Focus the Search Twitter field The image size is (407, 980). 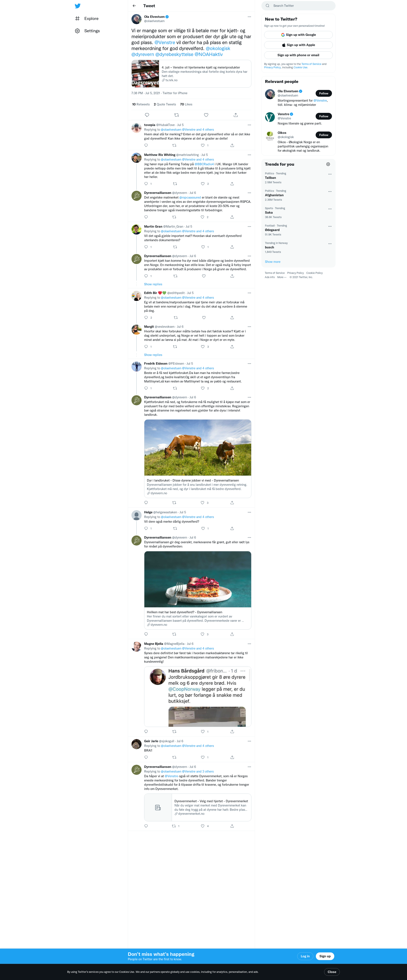[x=298, y=6]
